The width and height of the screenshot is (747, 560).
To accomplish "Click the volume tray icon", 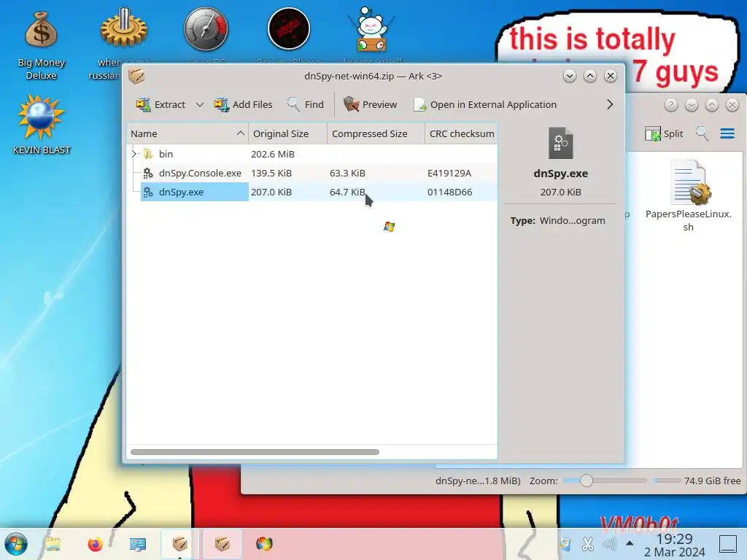I will click(x=609, y=543).
